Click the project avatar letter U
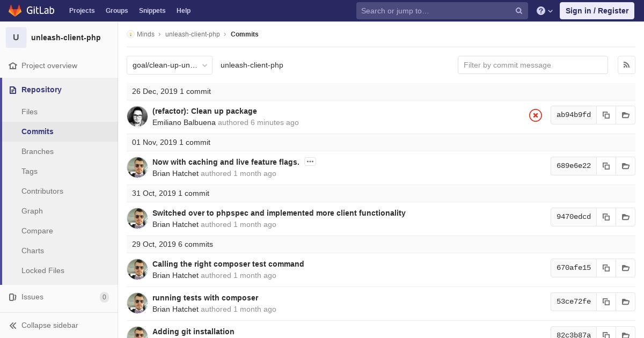Screen dimensions: 644x338 (16, 38)
